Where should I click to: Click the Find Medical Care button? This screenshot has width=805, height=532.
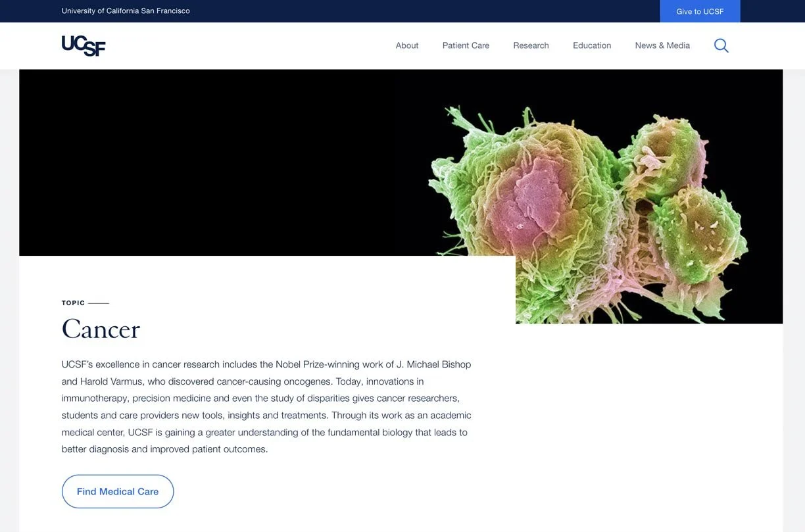pyautogui.click(x=118, y=491)
